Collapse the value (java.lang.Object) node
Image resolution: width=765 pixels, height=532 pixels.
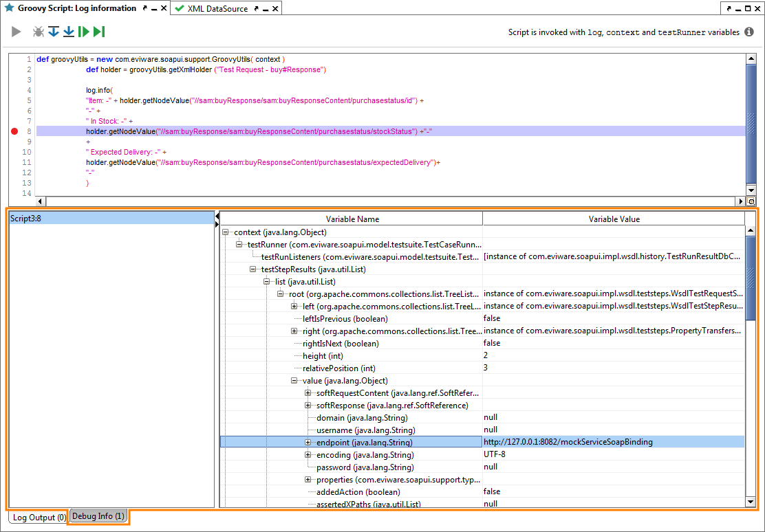click(x=294, y=380)
